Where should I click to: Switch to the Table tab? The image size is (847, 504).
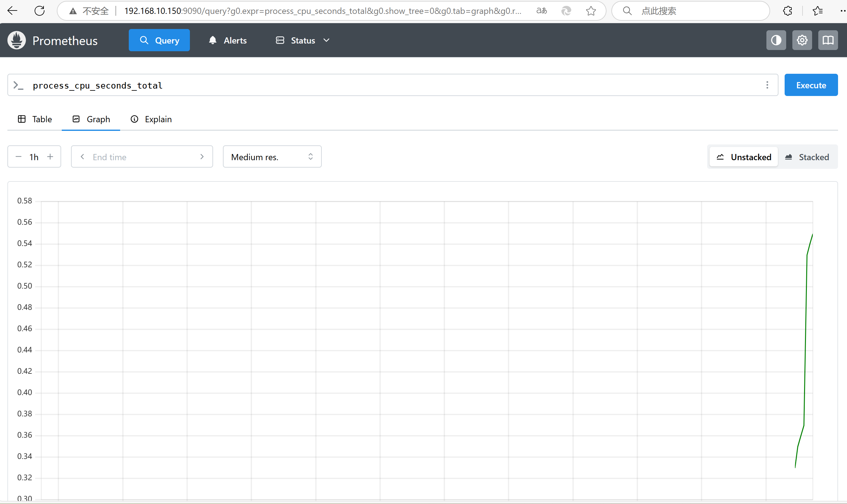click(x=35, y=119)
